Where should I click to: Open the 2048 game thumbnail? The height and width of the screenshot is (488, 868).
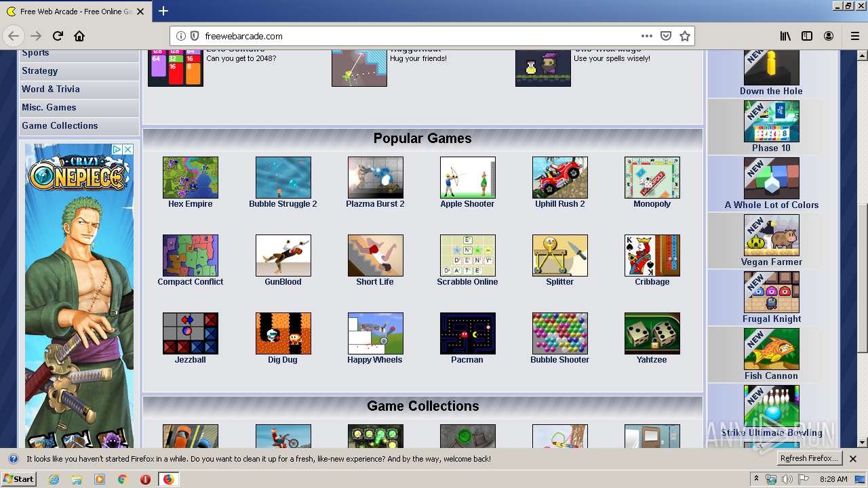click(x=176, y=68)
